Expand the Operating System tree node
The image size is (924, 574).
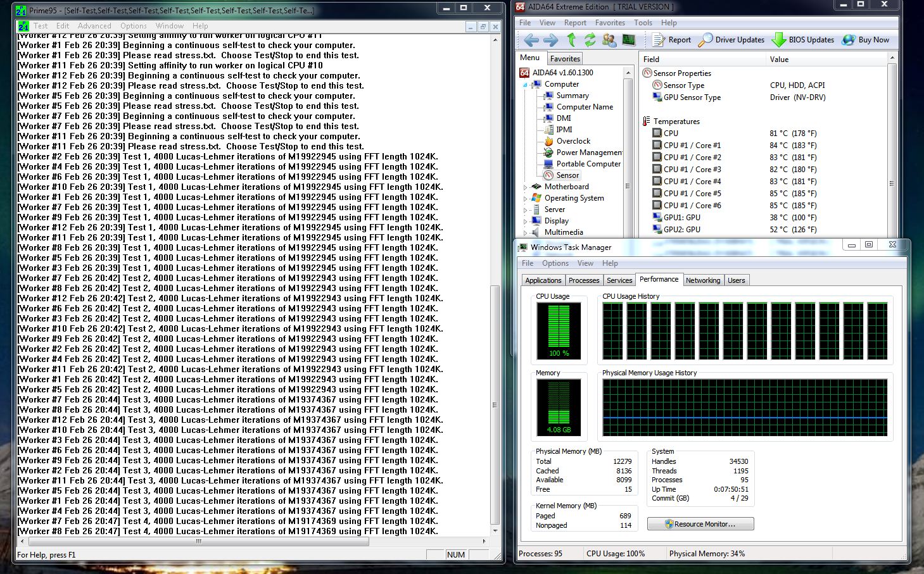525,199
